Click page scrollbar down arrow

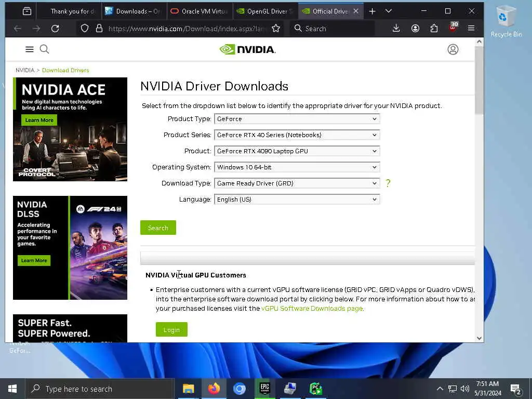pyautogui.click(x=479, y=338)
